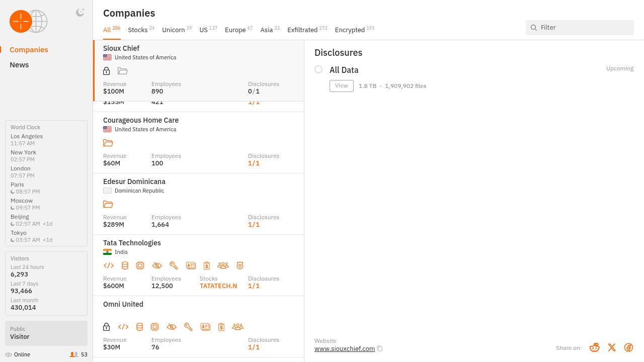Viewport: 644px width, 362px height.
Task: Open Companies in the sidebar
Action: [29, 50]
